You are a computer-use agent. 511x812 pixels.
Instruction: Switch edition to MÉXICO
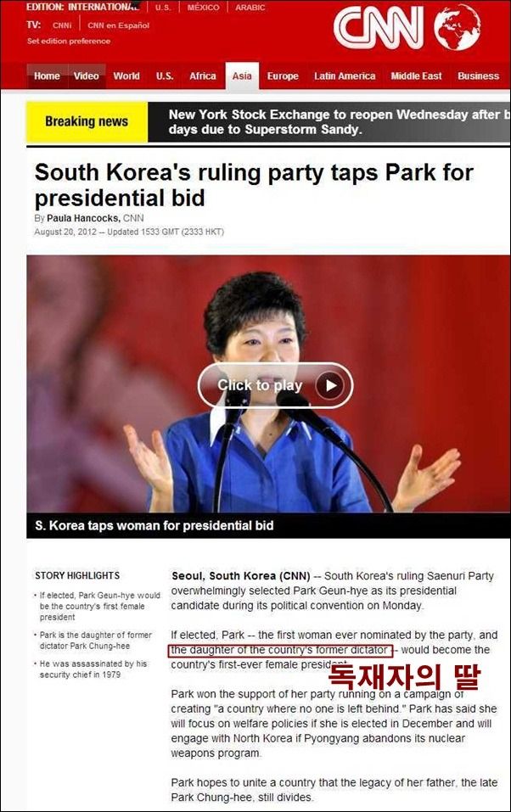(203, 8)
